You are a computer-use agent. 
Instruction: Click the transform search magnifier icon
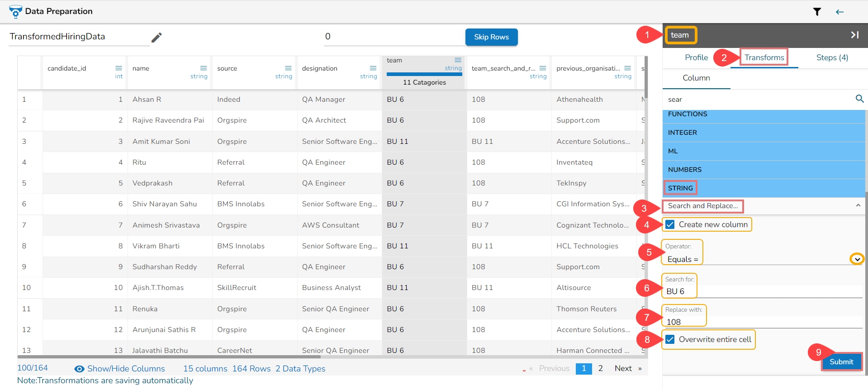click(859, 99)
